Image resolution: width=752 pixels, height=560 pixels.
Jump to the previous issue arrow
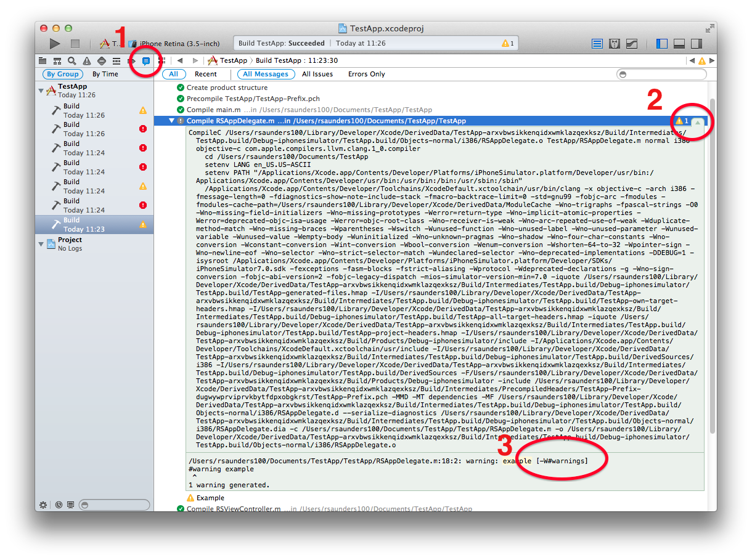pyautogui.click(x=692, y=60)
